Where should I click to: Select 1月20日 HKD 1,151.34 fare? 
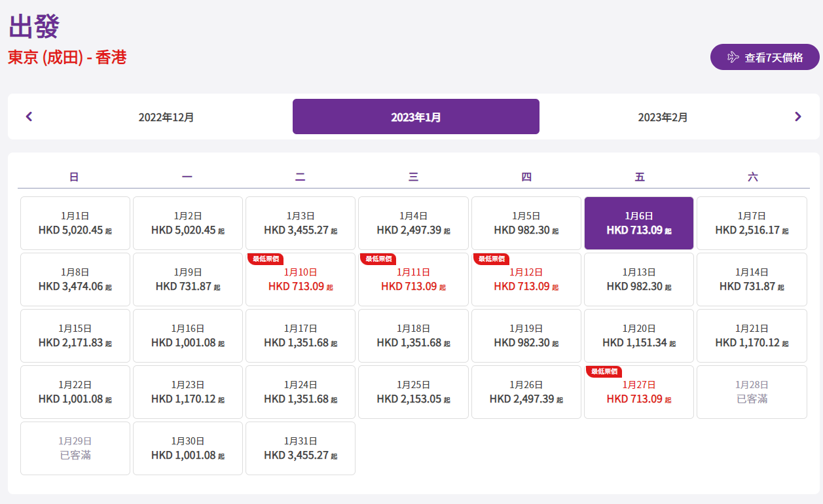point(638,336)
